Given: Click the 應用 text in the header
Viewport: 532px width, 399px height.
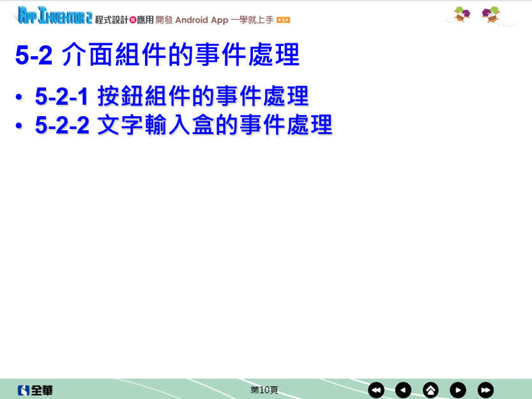Looking at the screenshot, I should [145, 20].
